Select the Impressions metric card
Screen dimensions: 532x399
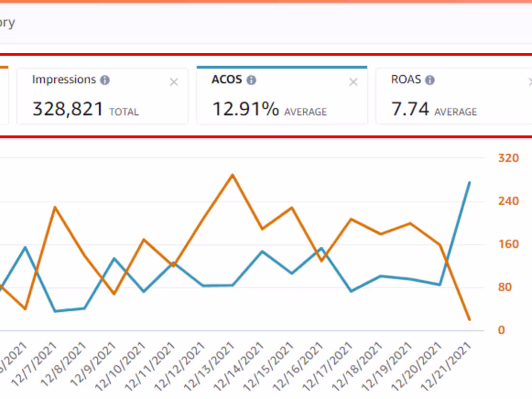tap(103, 96)
